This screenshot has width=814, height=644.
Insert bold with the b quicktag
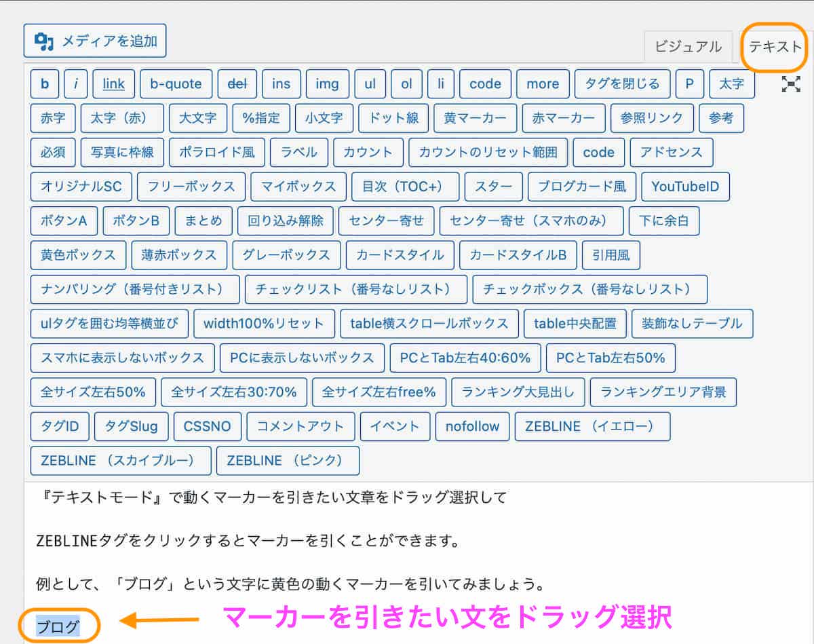pos(45,84)
